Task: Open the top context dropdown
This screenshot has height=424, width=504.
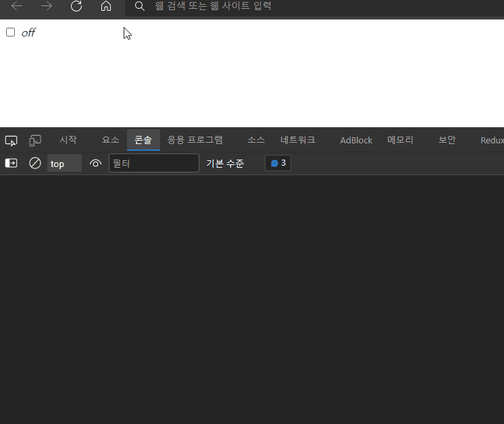Action: pyautogui.click(x=64, y=163)
